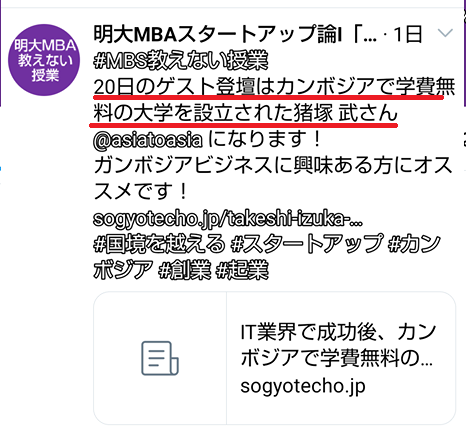Open the #創業 hashtag
The image size is (466, 440).
click(x=184, y=270)
